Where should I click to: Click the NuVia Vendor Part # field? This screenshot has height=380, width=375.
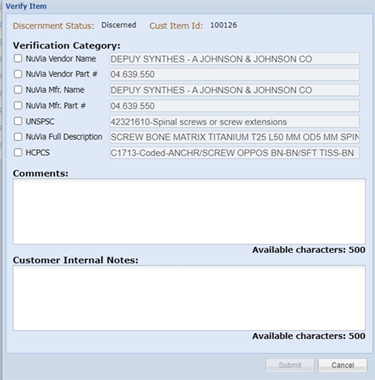(234, 74)
